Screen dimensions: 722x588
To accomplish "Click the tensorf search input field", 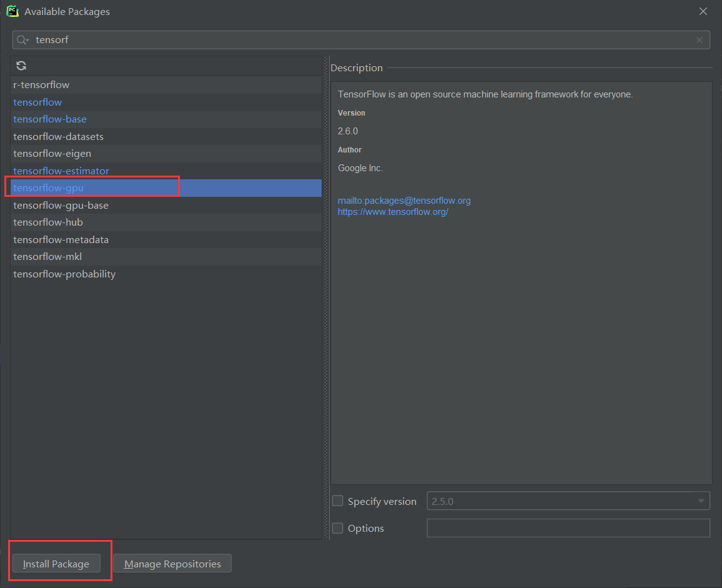I will point(362,40).
